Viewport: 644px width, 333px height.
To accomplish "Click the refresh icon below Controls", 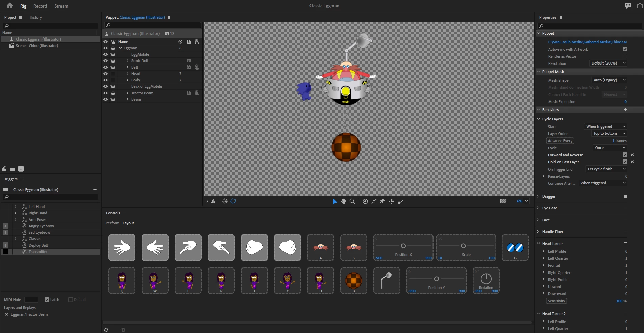I will coord(106,330).
